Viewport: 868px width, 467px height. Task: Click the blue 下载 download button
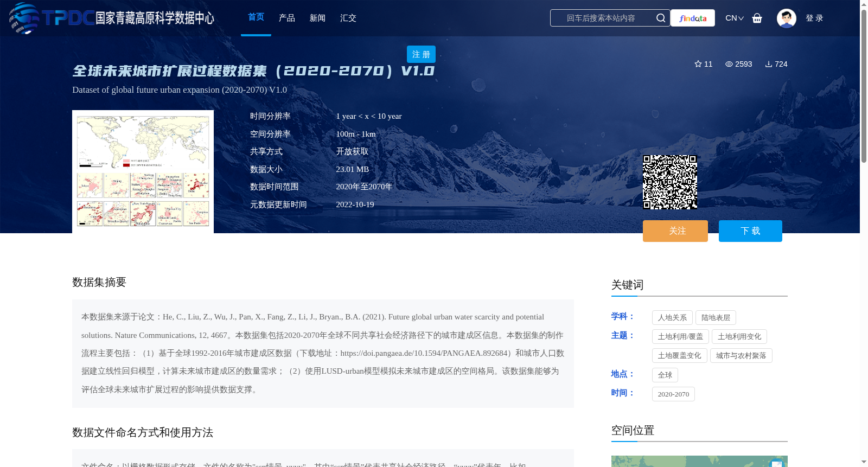(x=750, y=231)
